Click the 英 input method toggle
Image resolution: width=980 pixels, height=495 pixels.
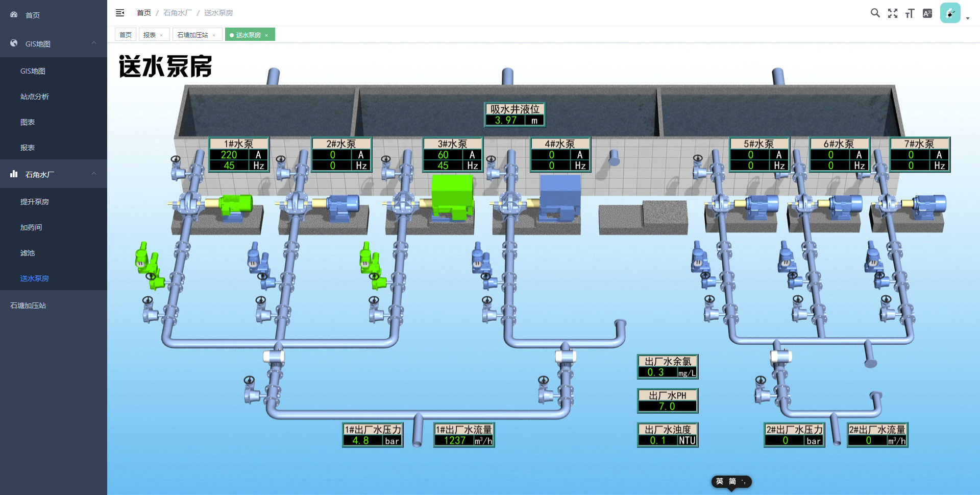tap(719, 481)
